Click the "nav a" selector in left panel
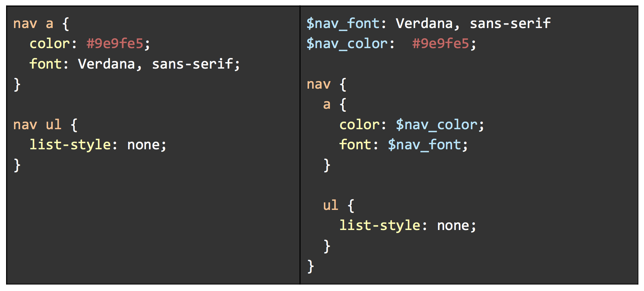Viewport: 644px width, 291px height. tap(33, 23)
